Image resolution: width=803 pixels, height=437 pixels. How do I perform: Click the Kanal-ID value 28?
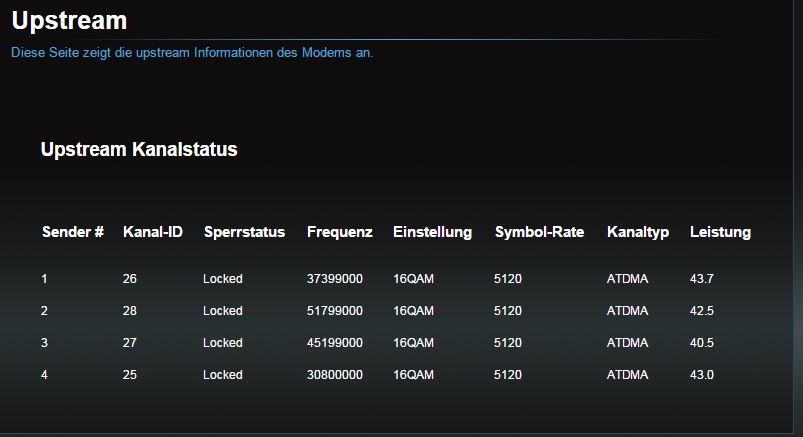pos(130,311)
